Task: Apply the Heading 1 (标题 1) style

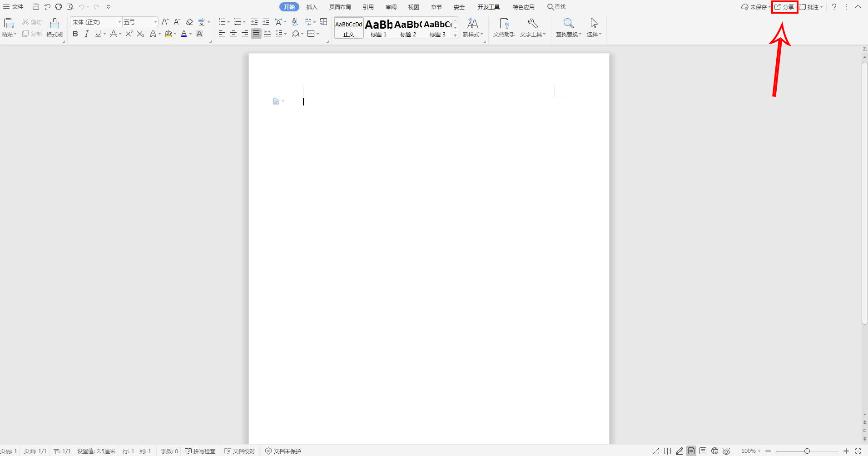Action: click(x=378, y=28)
